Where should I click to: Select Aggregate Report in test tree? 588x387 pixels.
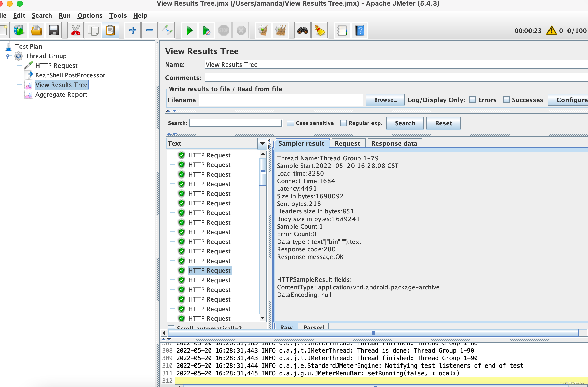[x=61, y=94]
